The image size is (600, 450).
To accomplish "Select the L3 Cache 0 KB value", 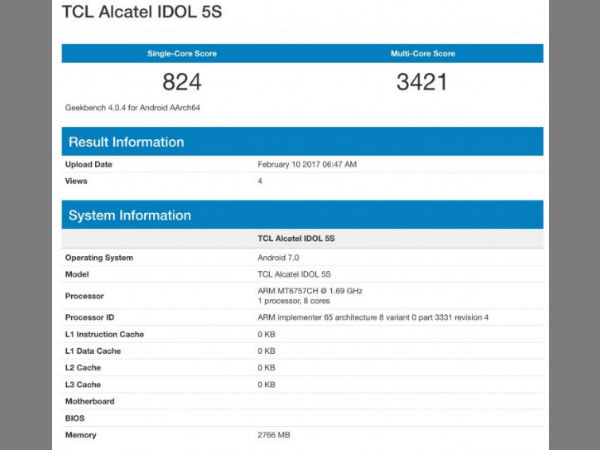I will [266, 384].
